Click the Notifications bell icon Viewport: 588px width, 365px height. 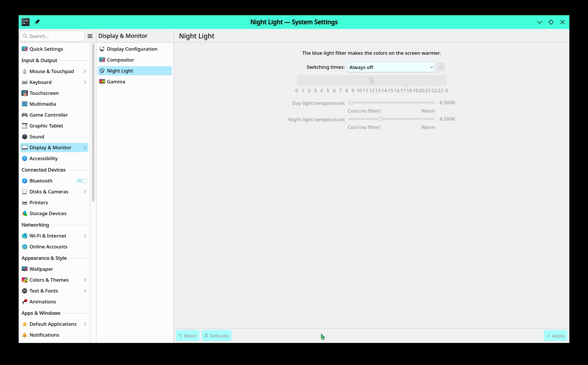(25, 335)
